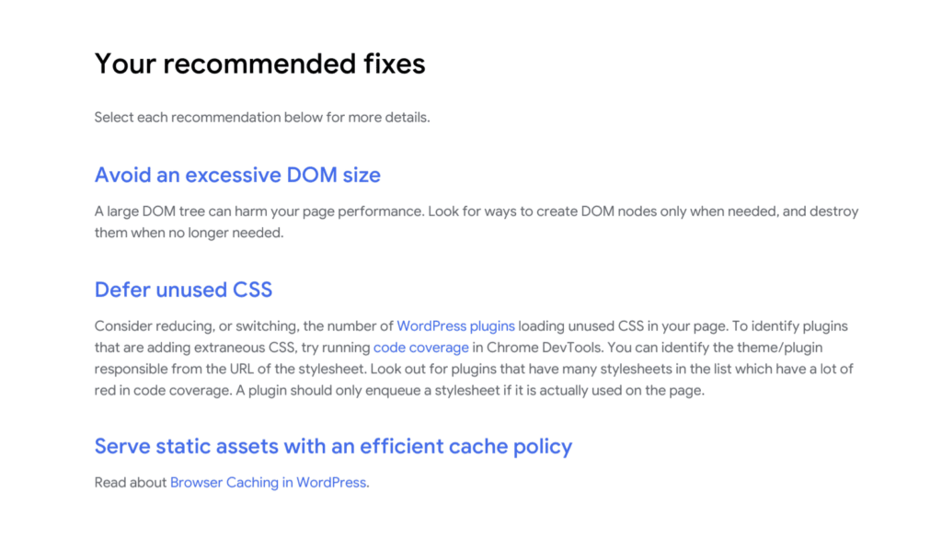Click the line "them when no longer needed."
The width and height of the screenshot is (942, 560).
(x=190, y=233)
